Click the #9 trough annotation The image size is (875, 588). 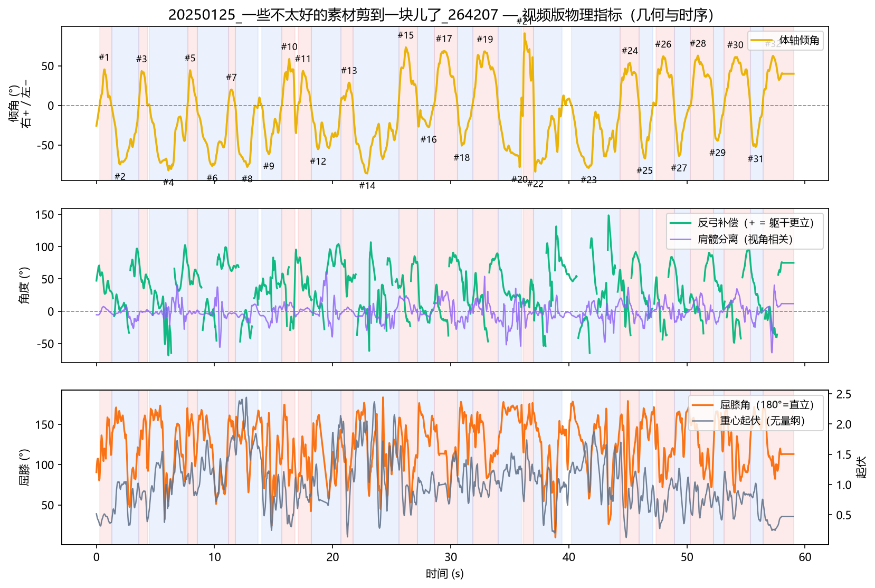point(269,166)
